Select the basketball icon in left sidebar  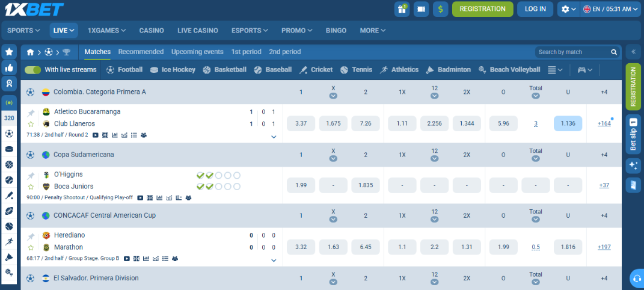click(x=9, y=165)
